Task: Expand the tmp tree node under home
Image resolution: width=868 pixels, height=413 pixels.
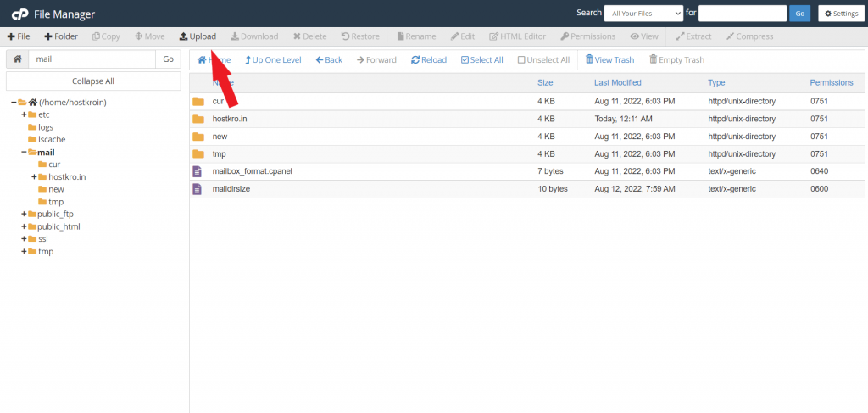Action: [x=24, y=251]
